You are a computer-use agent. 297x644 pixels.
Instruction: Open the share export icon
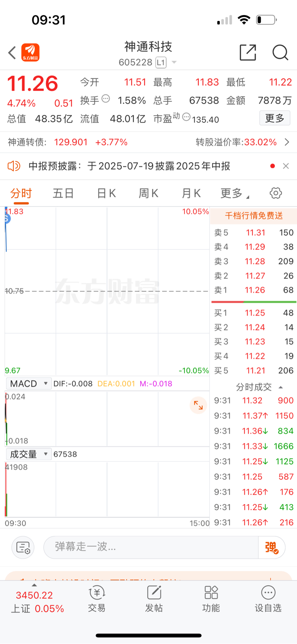click(x=248, y=52)
